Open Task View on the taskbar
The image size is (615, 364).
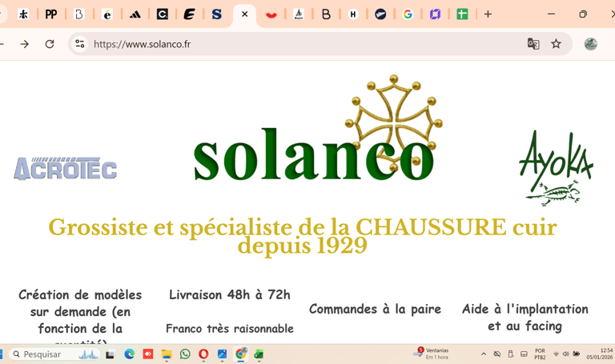click(111, 354)
